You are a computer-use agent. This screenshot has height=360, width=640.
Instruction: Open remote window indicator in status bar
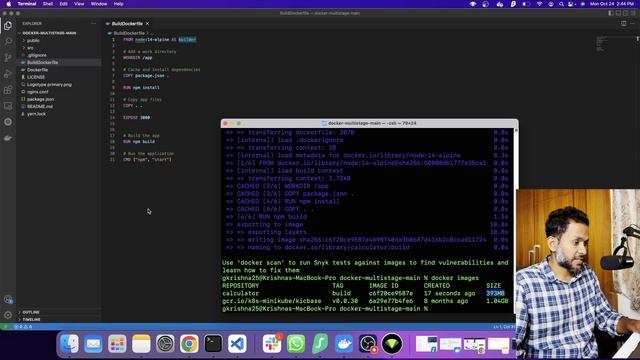click(x=5, y=327)
